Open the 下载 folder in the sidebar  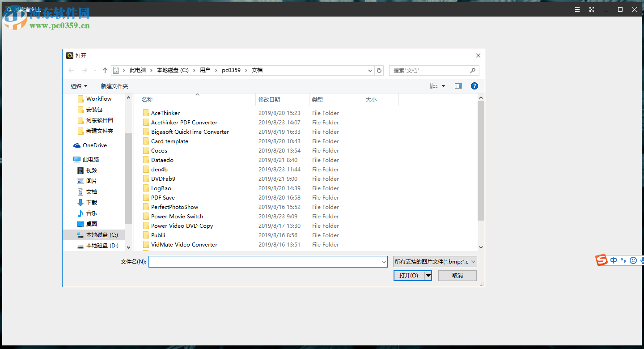[x=87, y=203]
